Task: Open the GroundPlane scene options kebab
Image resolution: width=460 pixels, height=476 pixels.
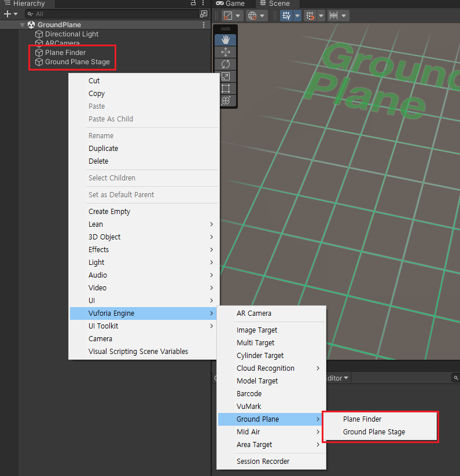Action: tap(204, 25)
